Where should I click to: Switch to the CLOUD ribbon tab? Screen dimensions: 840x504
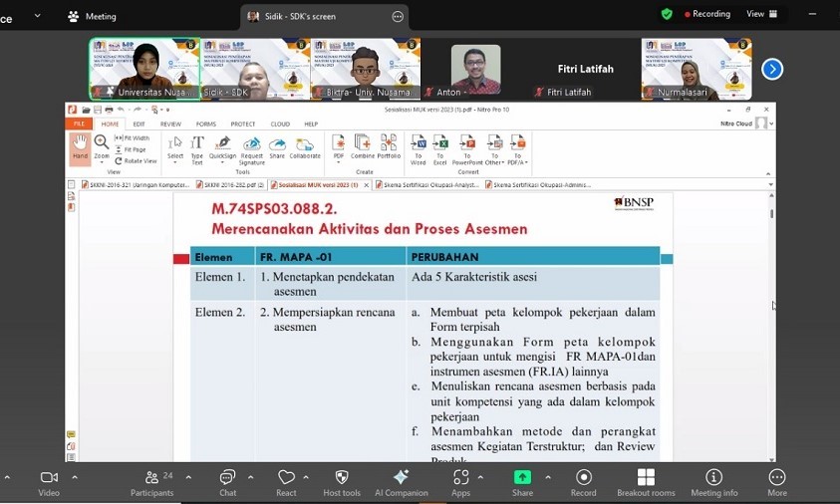(x=280, y=124)
